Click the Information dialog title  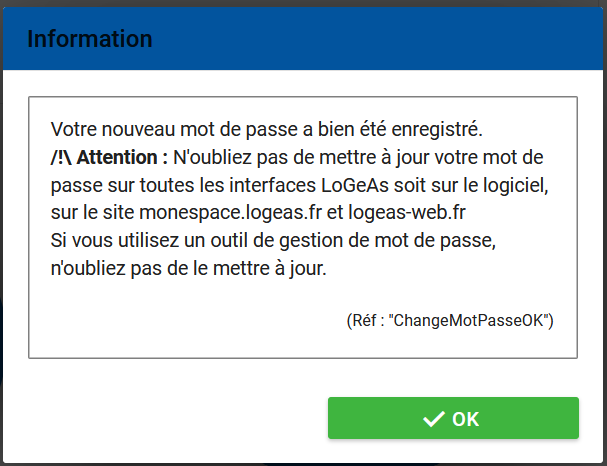90,39
